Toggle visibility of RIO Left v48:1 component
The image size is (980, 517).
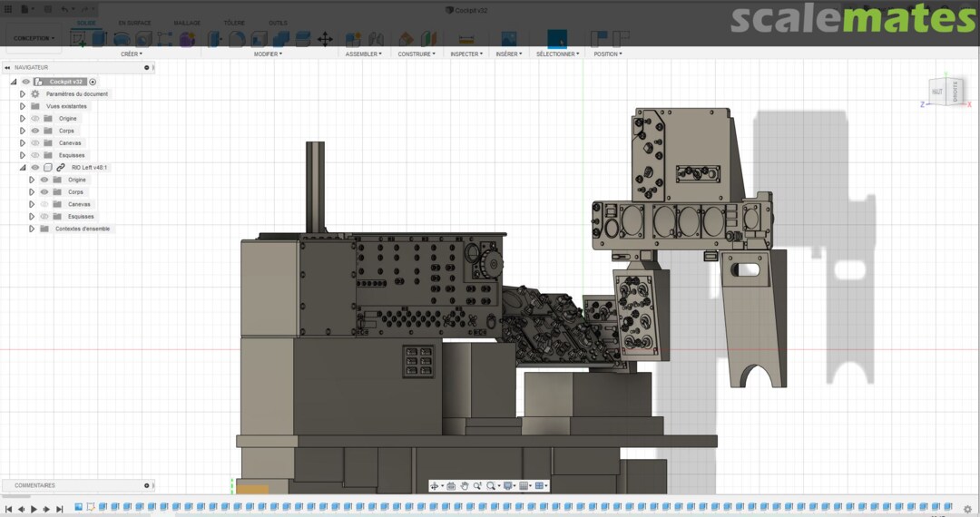[35, 168]
